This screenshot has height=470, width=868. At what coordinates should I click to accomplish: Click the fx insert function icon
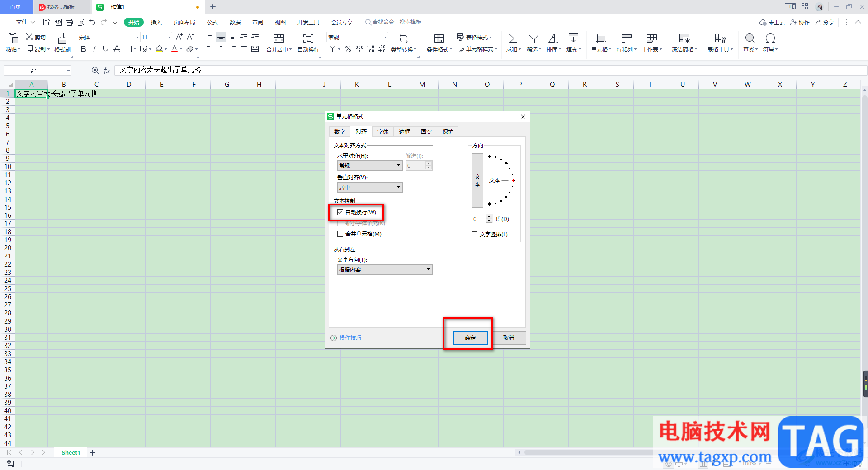click(107, 70)
